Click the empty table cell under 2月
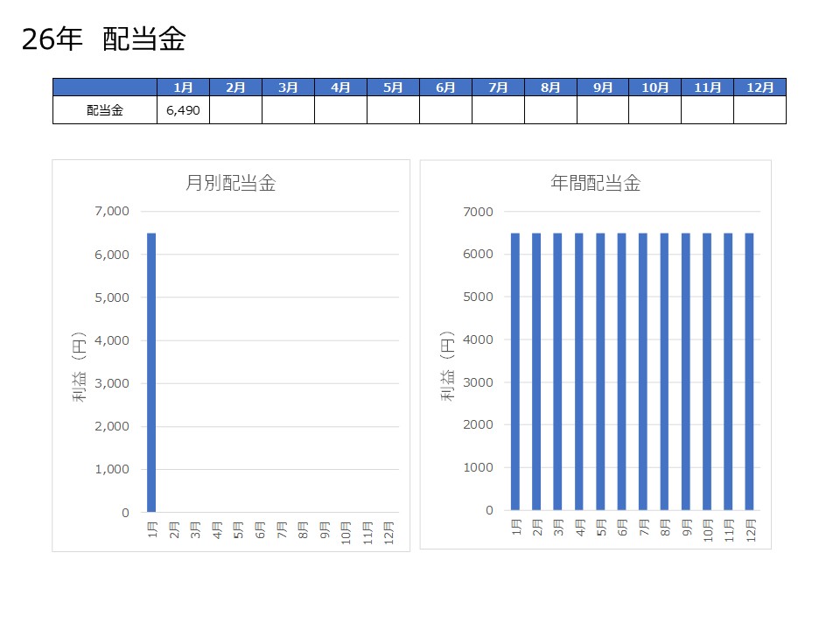 (x=235, y=110)
